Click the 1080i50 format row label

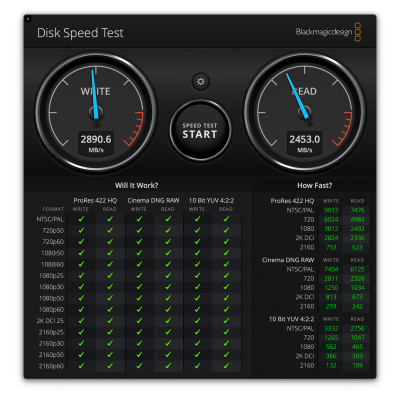coord(53,253)
